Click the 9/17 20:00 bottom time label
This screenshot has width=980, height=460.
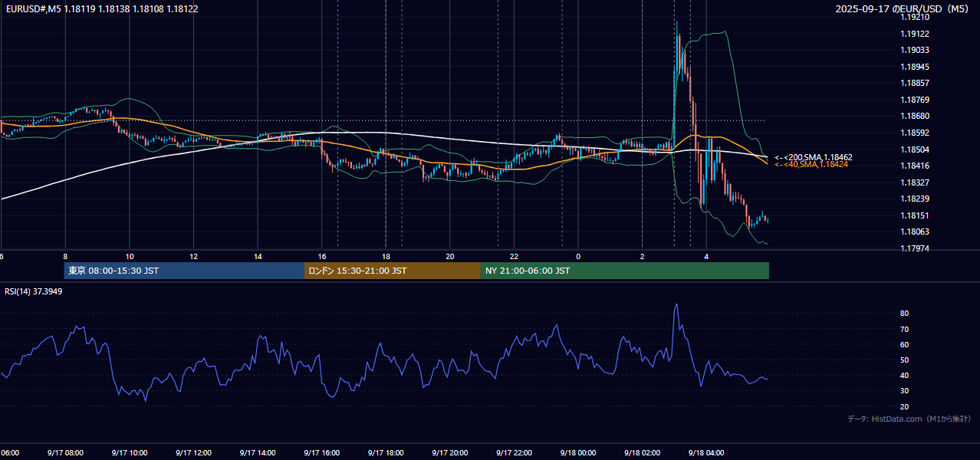point(450,453)
